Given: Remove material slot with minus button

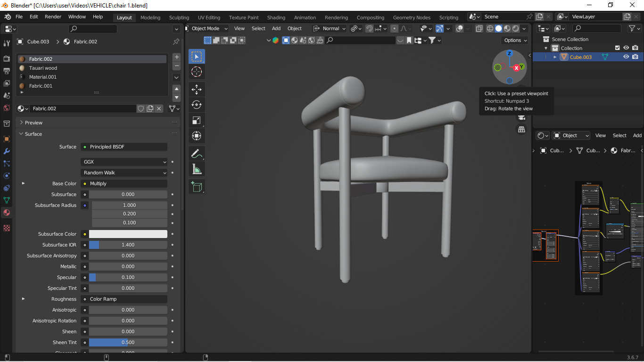Looking at the screenshot, I should coord(177,66).
